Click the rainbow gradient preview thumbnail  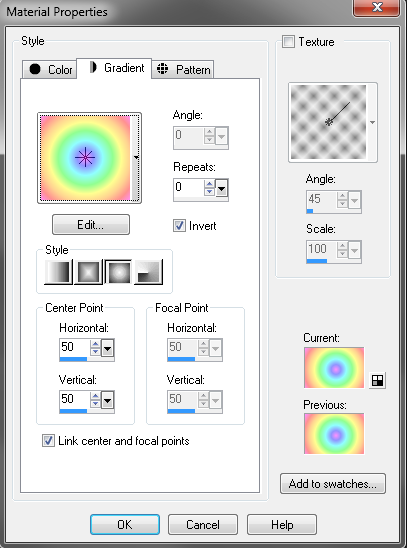[85, 158]
